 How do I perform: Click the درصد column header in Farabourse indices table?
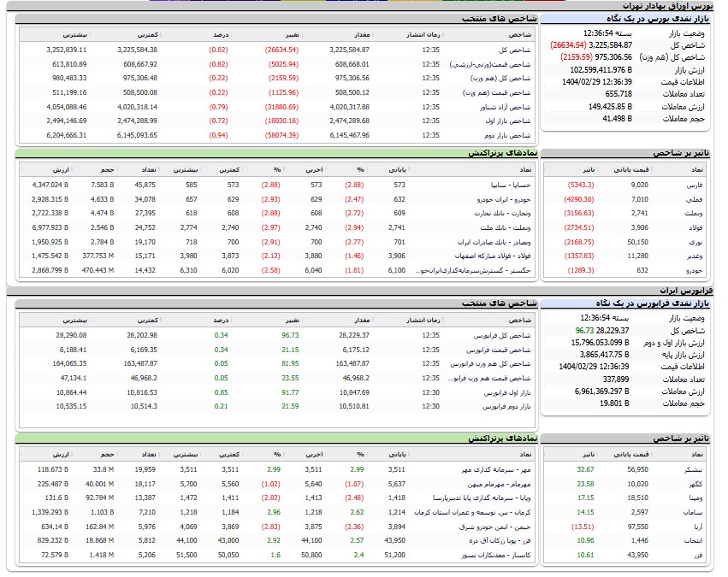coord(221,321)
